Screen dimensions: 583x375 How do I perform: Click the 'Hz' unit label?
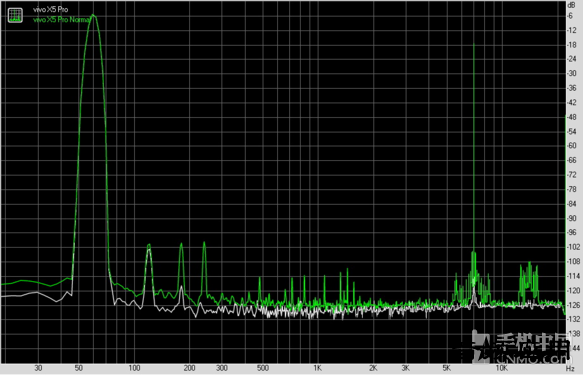(x=570, y=368)
